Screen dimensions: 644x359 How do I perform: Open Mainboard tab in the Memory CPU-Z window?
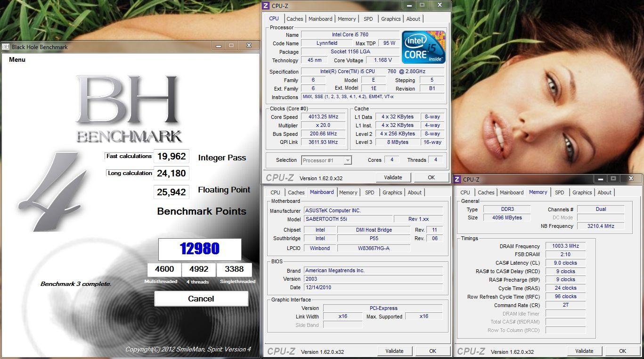click(x=512, y=192)
